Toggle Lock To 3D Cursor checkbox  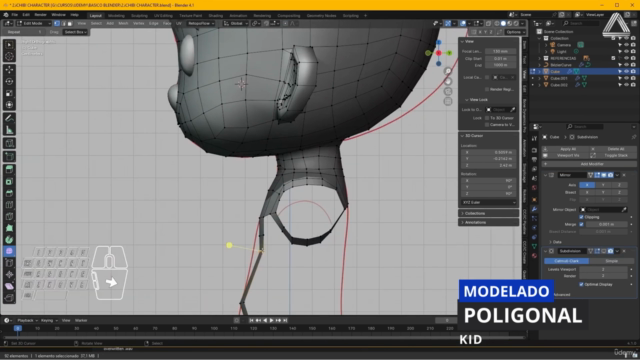[487, 118]
